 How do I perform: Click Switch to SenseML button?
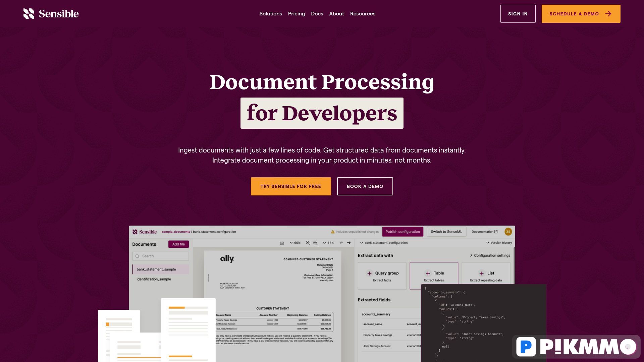coord(446,232)
